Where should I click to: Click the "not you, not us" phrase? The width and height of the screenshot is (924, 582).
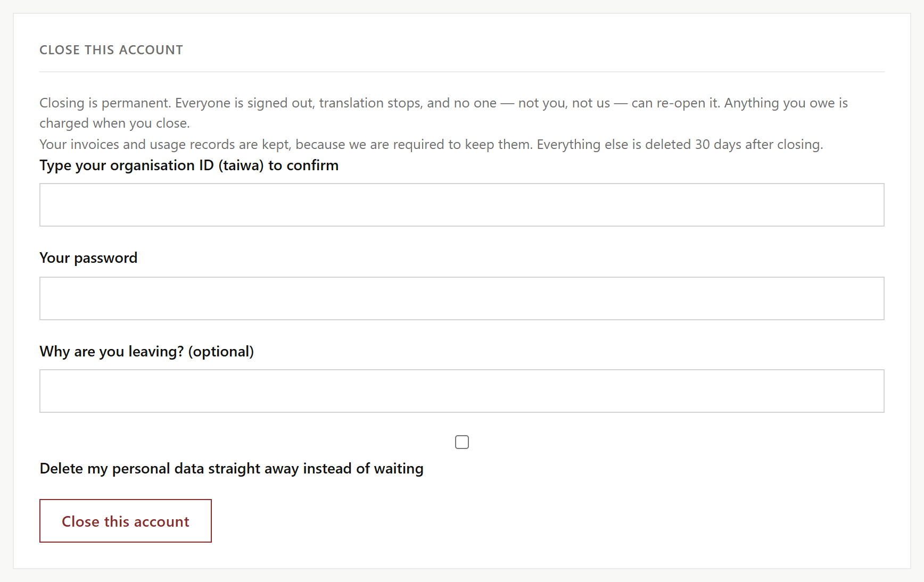(564, 103)
